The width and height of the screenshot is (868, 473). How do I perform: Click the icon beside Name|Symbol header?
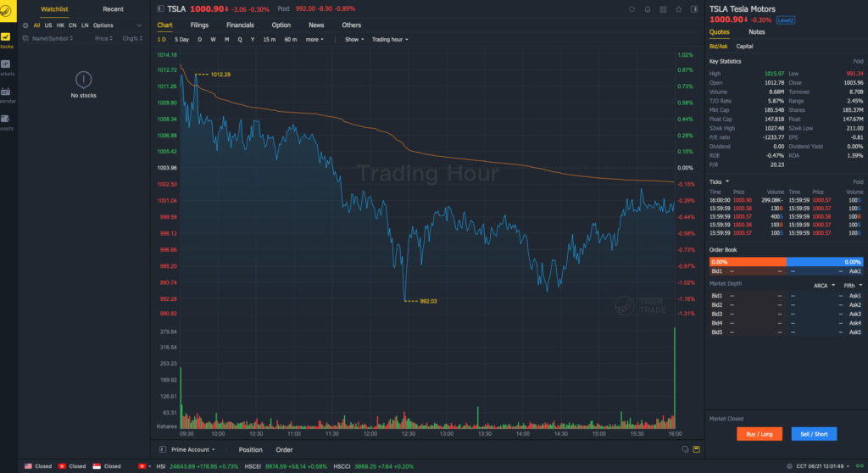[x=25, y=39]
